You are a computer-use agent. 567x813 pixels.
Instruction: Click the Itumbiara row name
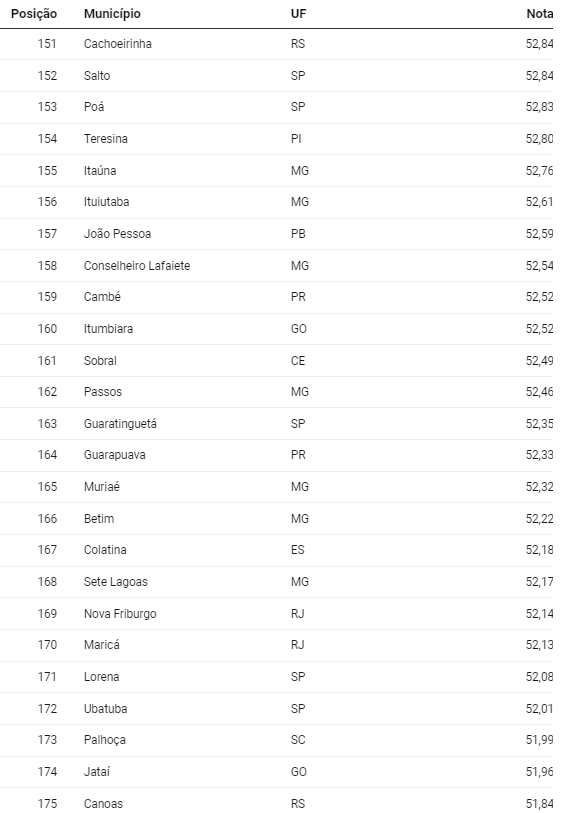pyautogui.click(x=108, y=329)
